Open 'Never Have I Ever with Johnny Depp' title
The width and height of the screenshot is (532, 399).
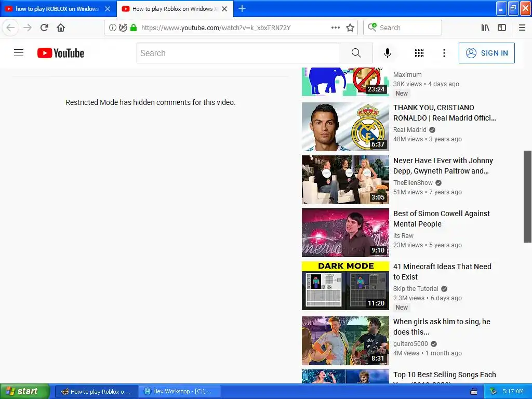443,166
